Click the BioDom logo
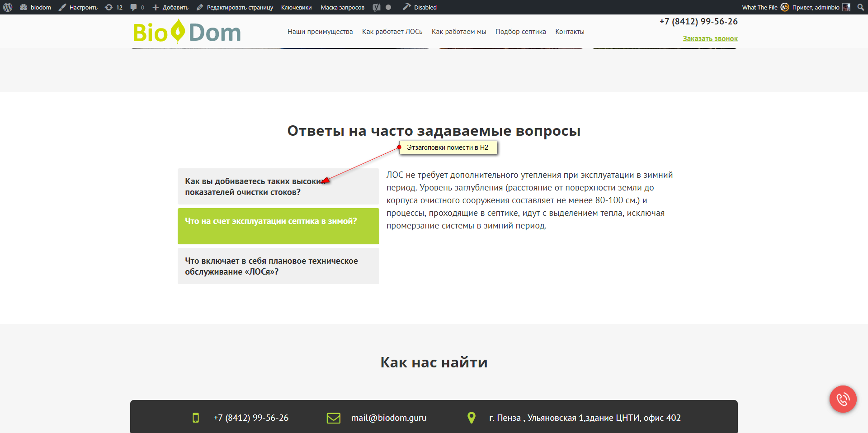This screenshot has width=868, height=433. tap(187, 32)
